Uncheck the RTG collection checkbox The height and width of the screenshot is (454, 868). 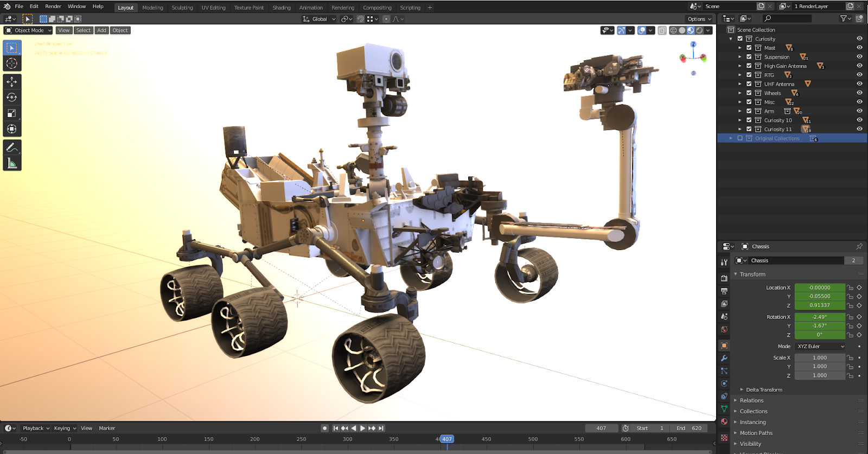pyautogui.click(x=749, y=75)
